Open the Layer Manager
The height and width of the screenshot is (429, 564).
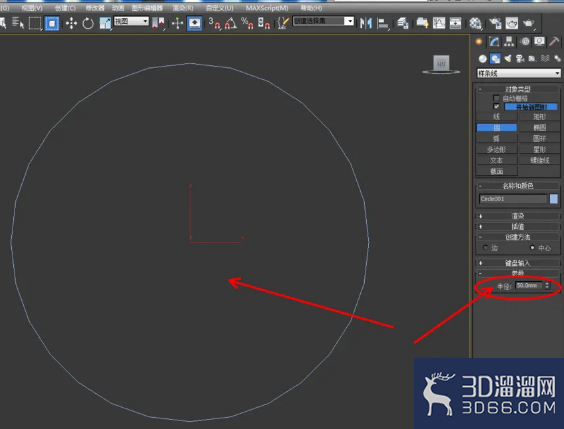(x=402, y=24)
